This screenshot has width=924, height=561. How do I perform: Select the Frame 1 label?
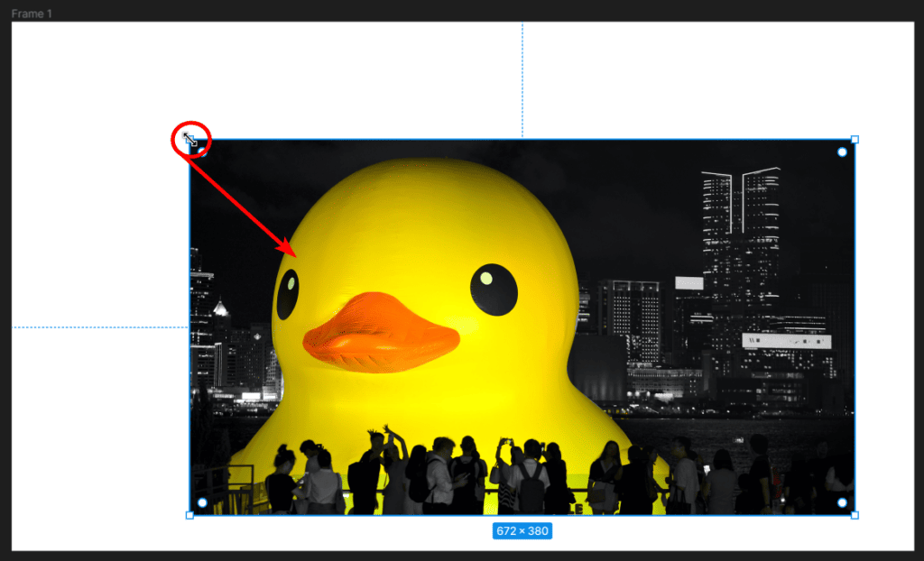[x=32, y=13]
